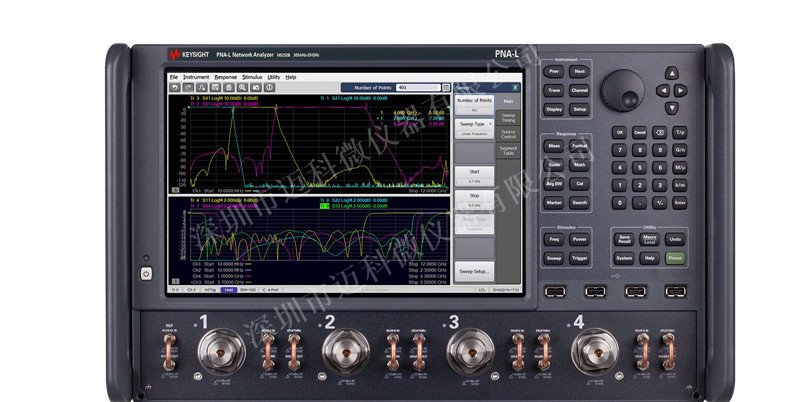Click the 'Hold' status bar indicator
This screenshot has width=800, height=402.
tap(229, 290)
